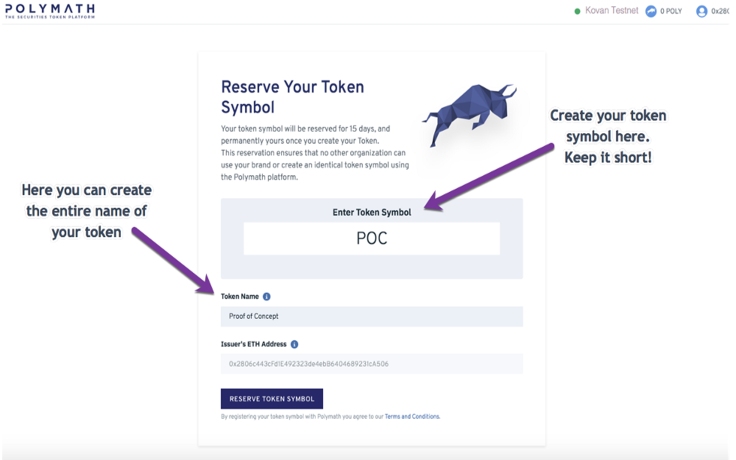Click the Kovan Testnet network label
Screen dimensions: 736x460
click(x=612, y=11)
